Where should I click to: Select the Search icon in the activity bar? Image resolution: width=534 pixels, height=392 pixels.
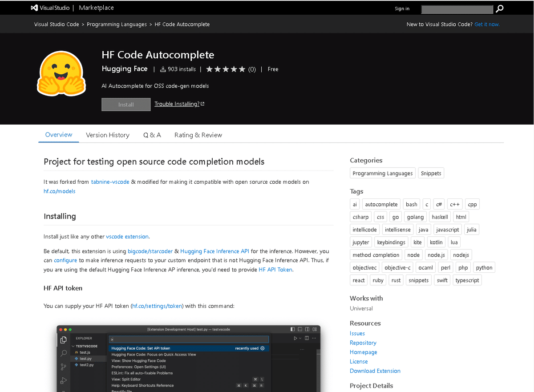pyautogui.click(x=62, y=353)
